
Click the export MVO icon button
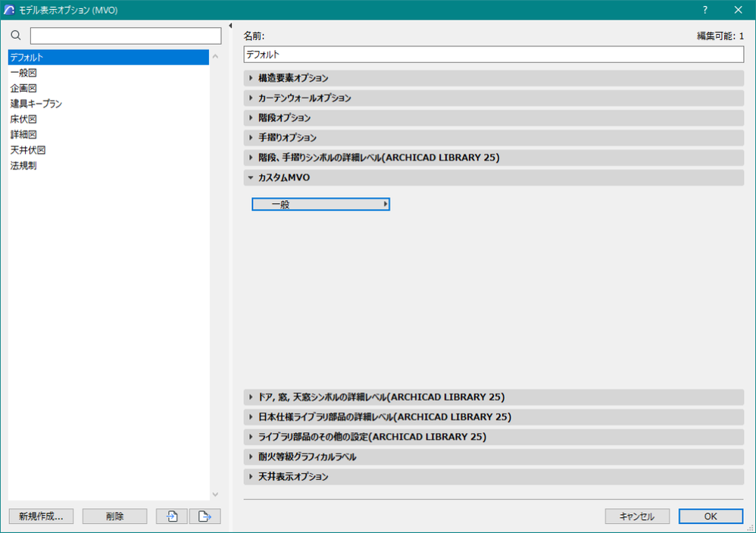205,516
